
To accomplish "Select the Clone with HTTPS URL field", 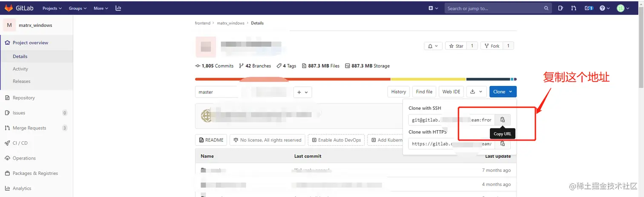I will pos(451,144).
